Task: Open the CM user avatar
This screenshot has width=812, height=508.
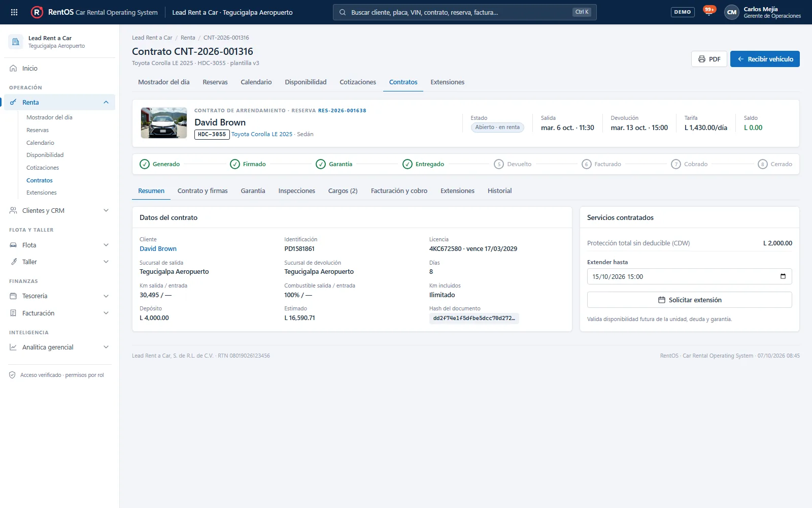Action: (732, 12)
